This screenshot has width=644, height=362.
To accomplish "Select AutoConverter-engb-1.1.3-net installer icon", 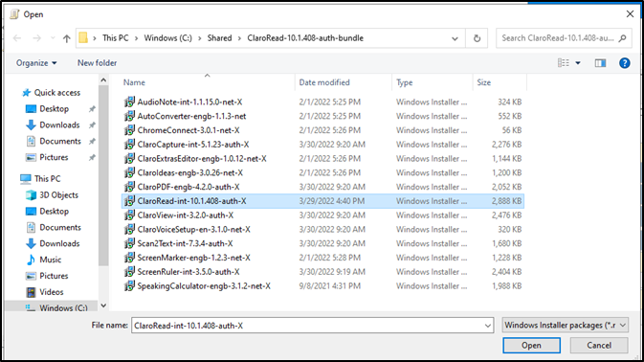I will coord(129,116).
